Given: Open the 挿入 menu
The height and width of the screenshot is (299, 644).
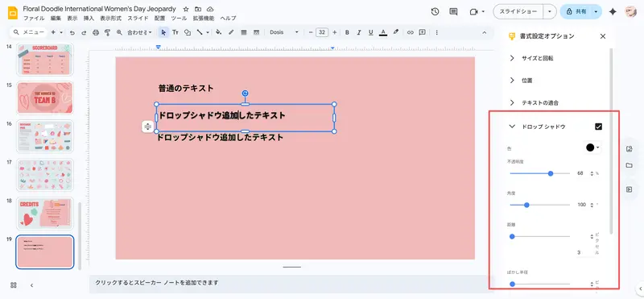Looking at the screenshot, I should coord(89,19).
